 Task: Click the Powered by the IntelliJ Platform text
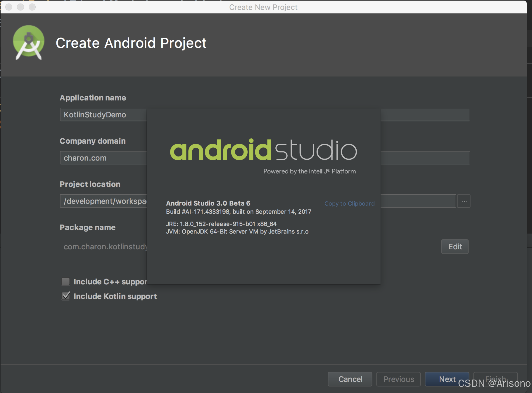[x=310, y=171]
